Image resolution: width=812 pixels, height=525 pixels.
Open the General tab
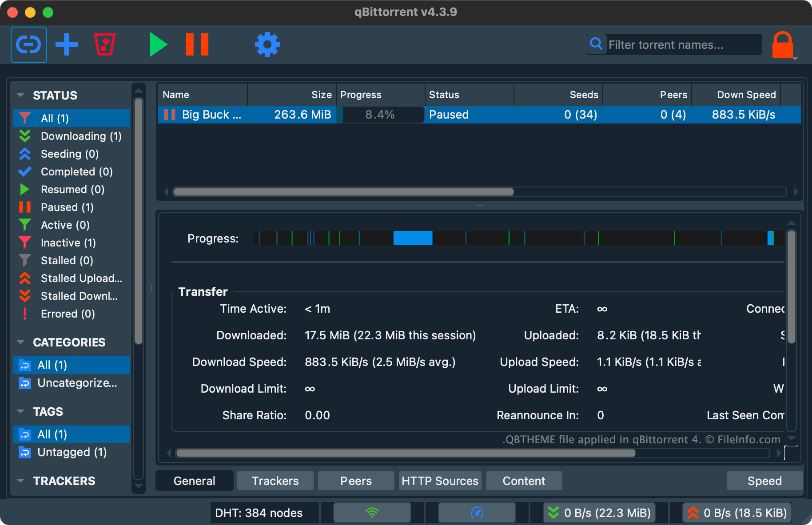click(195, 481)
